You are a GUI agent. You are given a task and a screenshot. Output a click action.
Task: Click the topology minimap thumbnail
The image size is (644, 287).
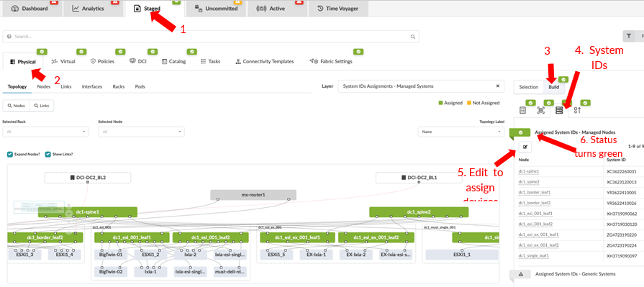(39, 207)
